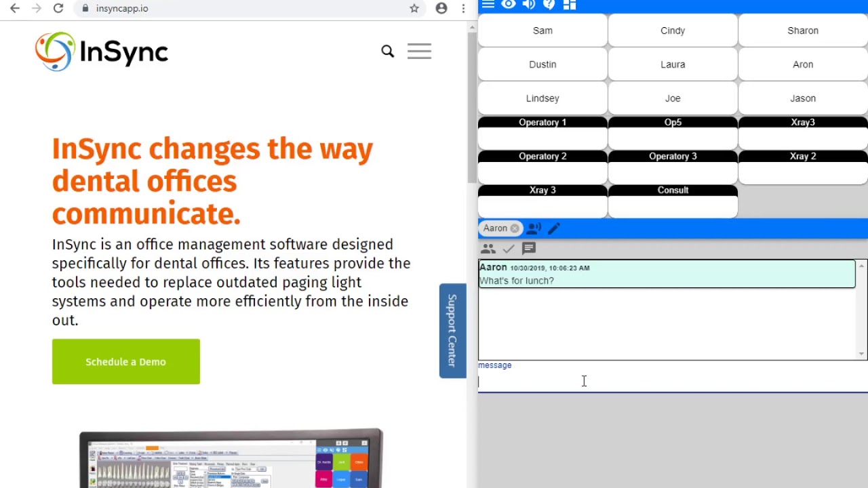Screen dimensions: 868x488
Task: Click the Operatory 2 room tile
Action: (542, 167)
